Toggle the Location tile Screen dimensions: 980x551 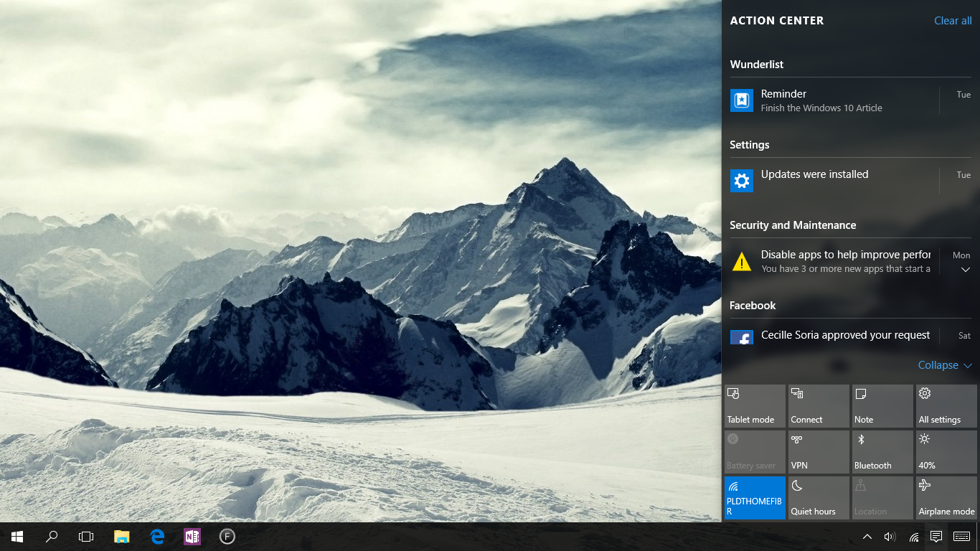(882, 498)
